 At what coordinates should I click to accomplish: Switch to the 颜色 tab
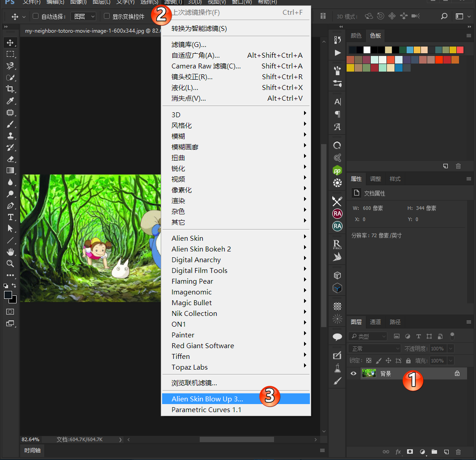pyautogui.click(x=356, y=35)
